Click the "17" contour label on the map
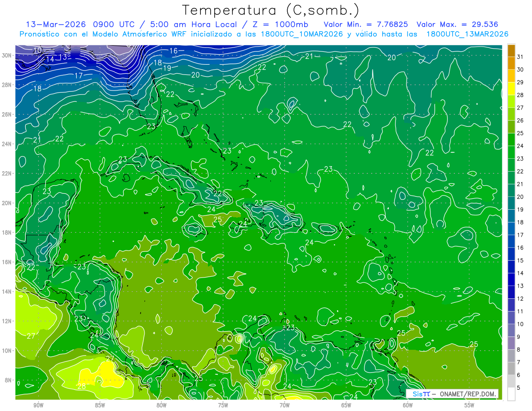 click(78, 76)
